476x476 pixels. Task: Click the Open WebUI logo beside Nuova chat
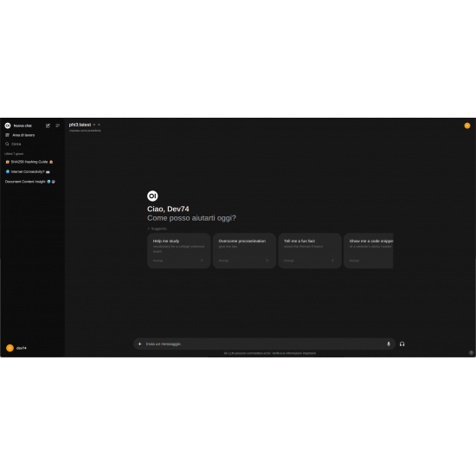8,125
